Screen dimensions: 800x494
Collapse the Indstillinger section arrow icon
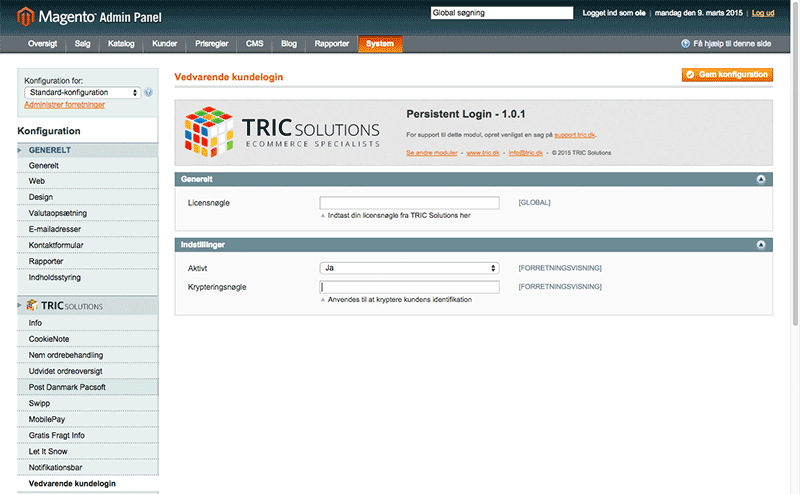(761, 245)
